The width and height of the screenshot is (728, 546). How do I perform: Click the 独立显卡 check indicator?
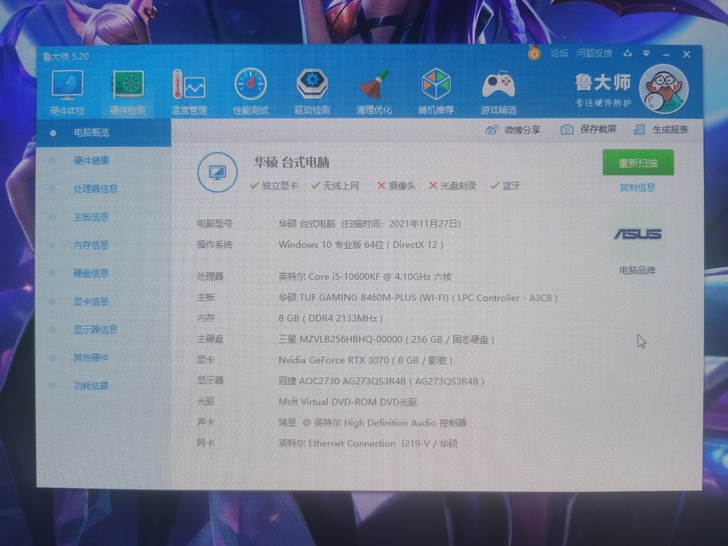point(274,186)
